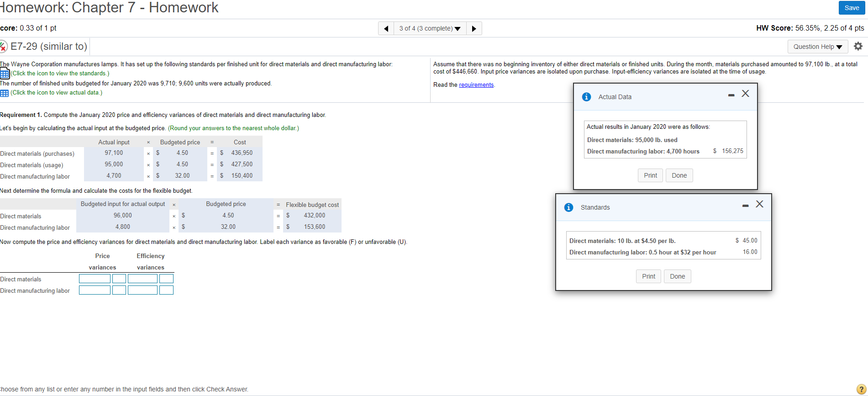868x396 pixels.
Task: Click Direct manufacturing labor price variance input field
Action: pyautogui.click(x=95, y=290)
